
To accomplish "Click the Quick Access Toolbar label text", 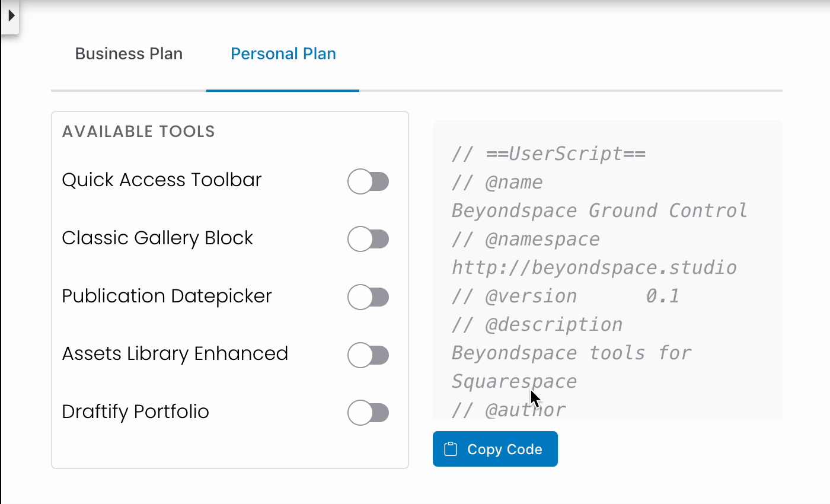I will click(x=161, y=180).
